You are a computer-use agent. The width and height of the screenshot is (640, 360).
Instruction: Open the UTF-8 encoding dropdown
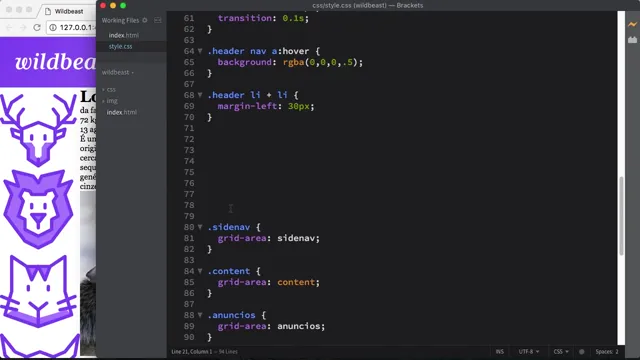coord(529,351)
